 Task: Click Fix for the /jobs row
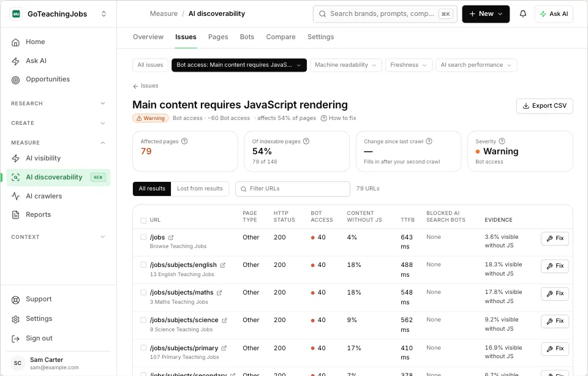click(x=555, y=238)
